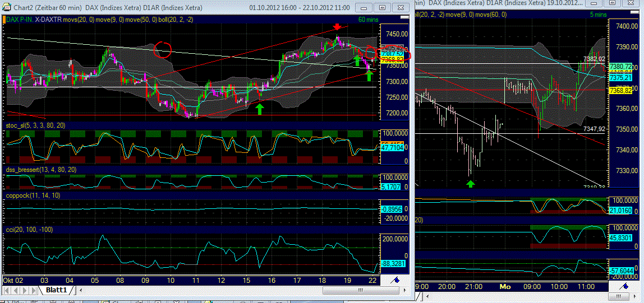Click the Chart2 window title bar icon
The width and height of the screenshot is (644, 303).
pos(7,7)
